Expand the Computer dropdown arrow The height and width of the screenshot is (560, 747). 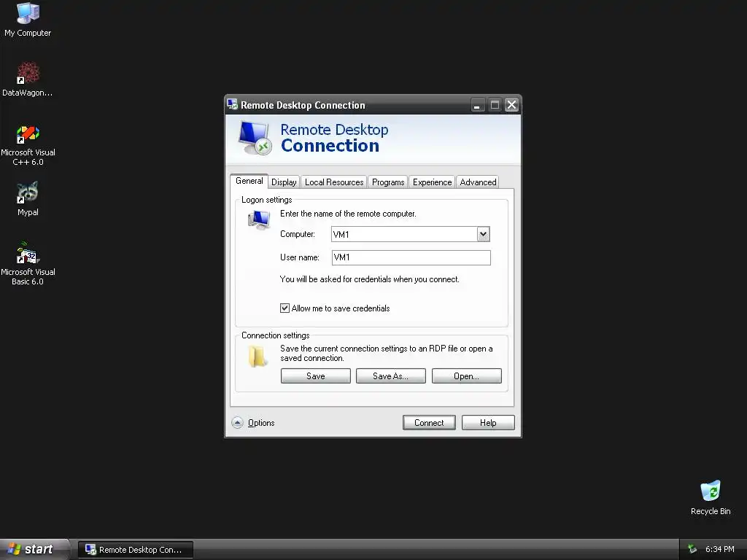point(483,234)
